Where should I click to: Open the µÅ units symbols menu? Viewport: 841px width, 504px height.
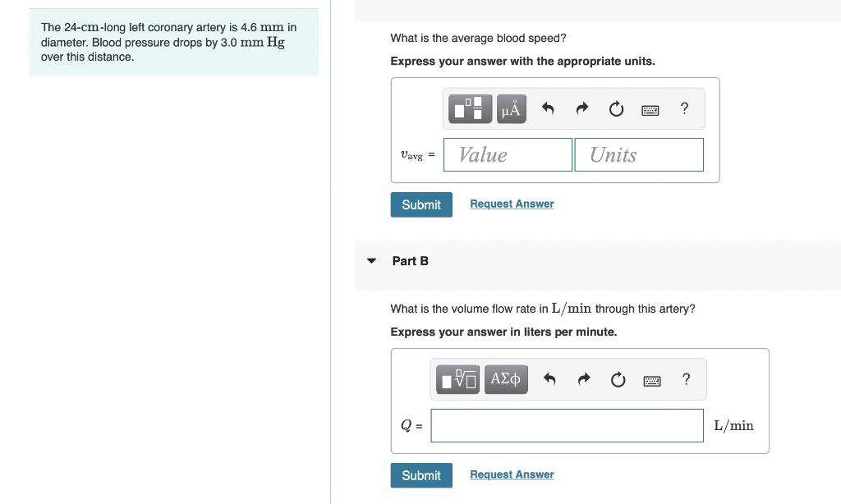coord(511,109)
